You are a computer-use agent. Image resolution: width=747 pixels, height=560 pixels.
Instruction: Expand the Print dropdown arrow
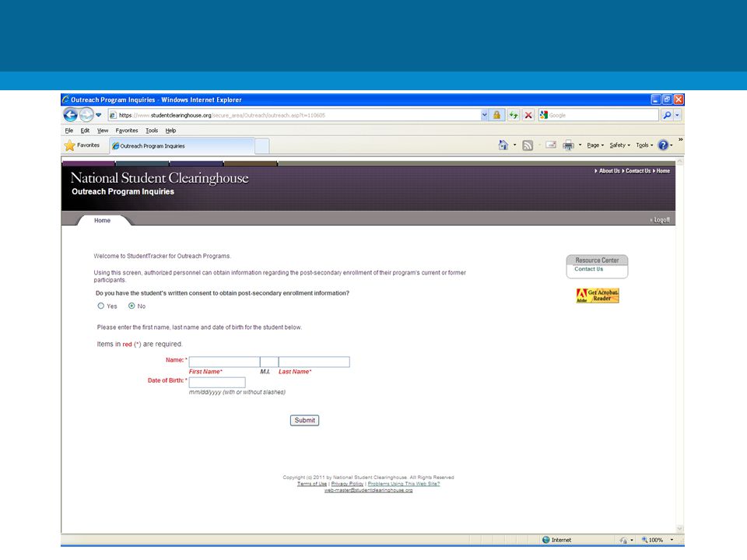point(580,145)
